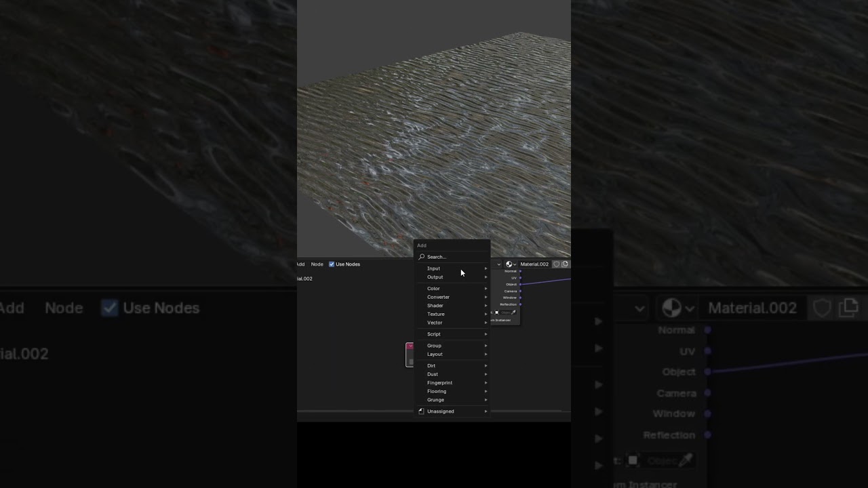Open the Color submenu

pyautogui.click(x=452, y=289)
